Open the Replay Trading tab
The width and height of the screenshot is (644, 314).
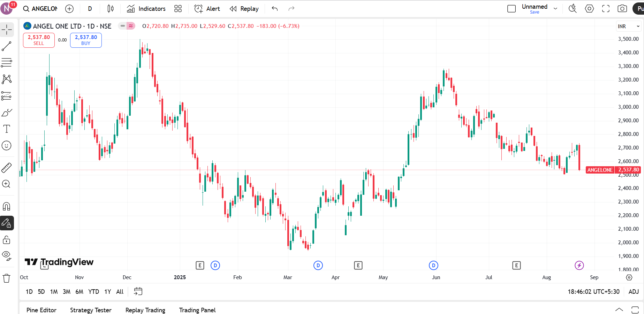(x=145, y=310)
